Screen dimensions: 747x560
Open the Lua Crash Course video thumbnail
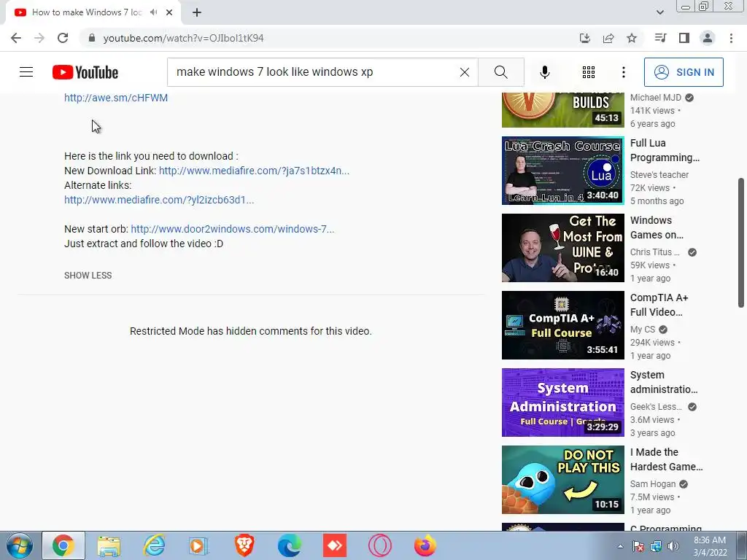point(562,171)
